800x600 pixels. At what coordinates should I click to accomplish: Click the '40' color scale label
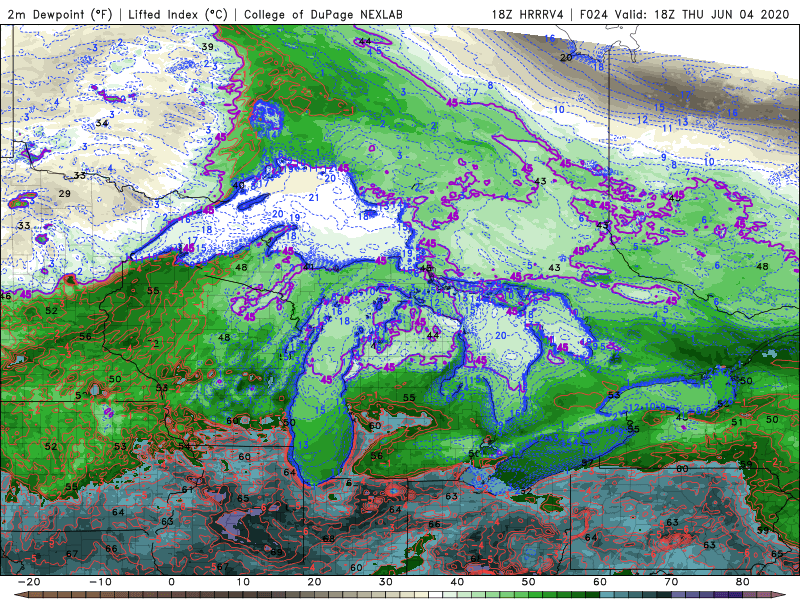457,582
